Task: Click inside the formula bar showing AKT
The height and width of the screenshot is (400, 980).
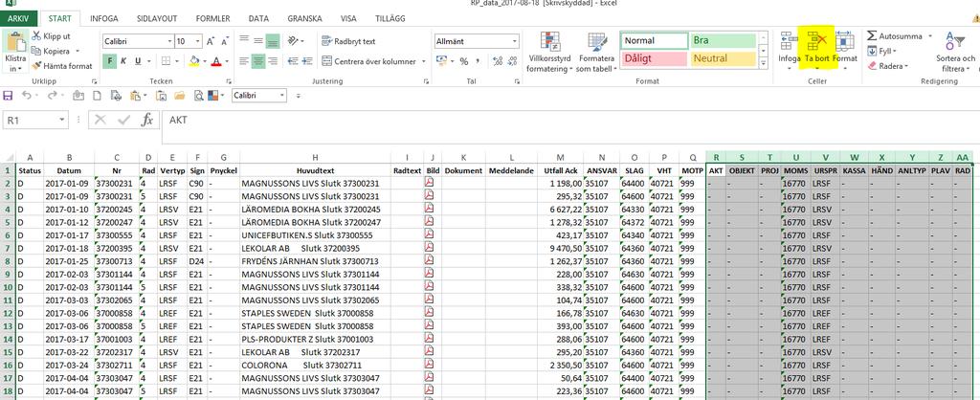Action: pos(568,128)
